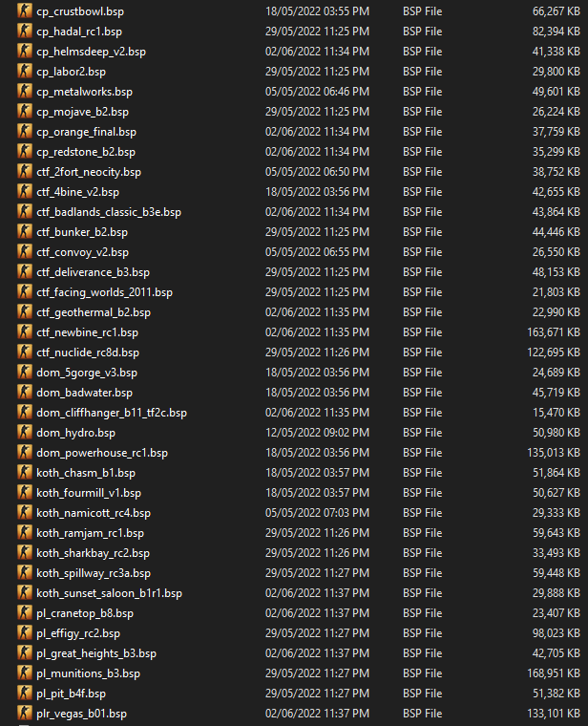The width and height of the screenshot is (588, 726).
Task: Click the 24,689 KB size value
Action: tap(556, 373)
